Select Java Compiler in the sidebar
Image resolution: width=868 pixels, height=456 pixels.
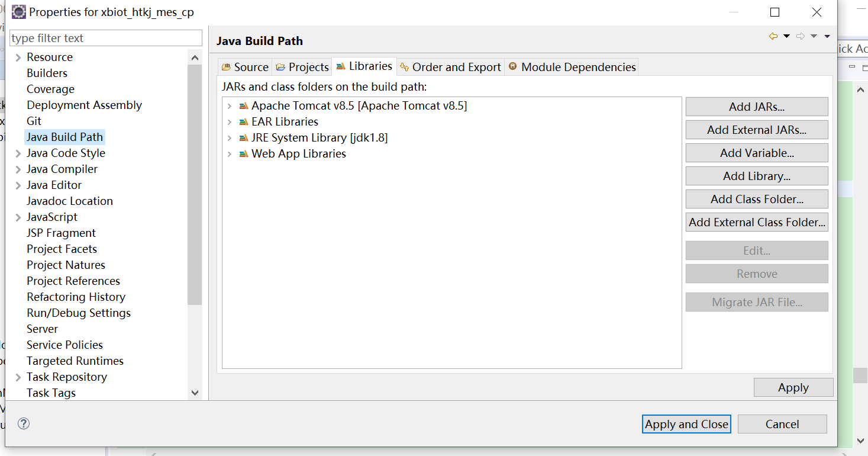tap(62, 169)
